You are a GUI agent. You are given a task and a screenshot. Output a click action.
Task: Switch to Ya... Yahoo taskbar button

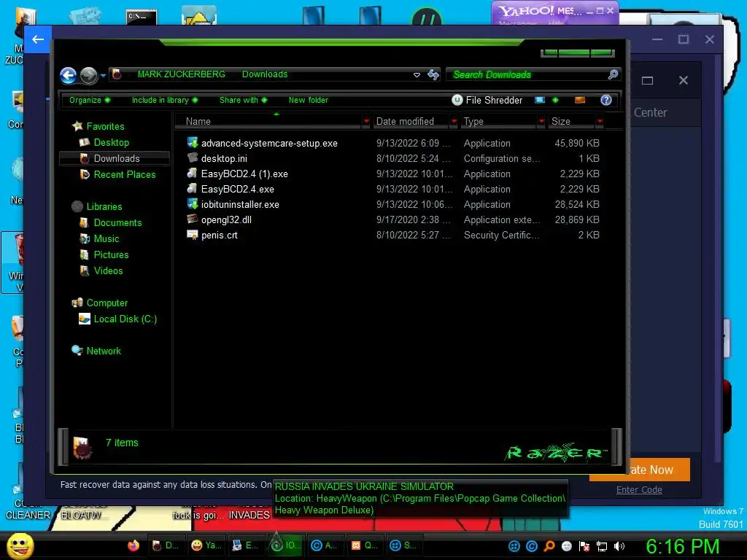[206, 545]
